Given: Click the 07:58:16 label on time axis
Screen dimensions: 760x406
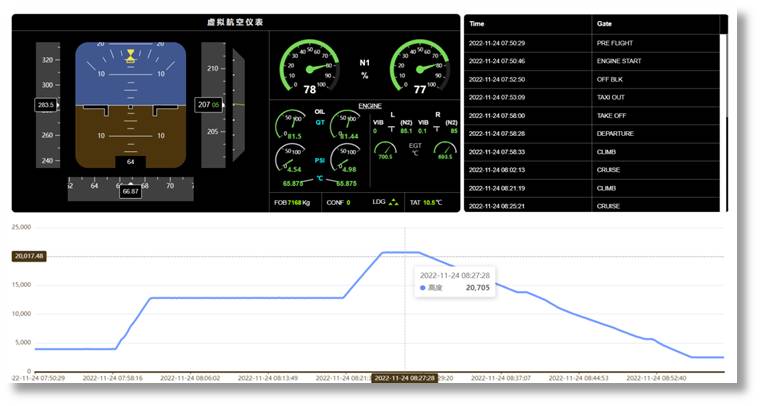Looking at the screenshot, I should [x=112, y=379].
